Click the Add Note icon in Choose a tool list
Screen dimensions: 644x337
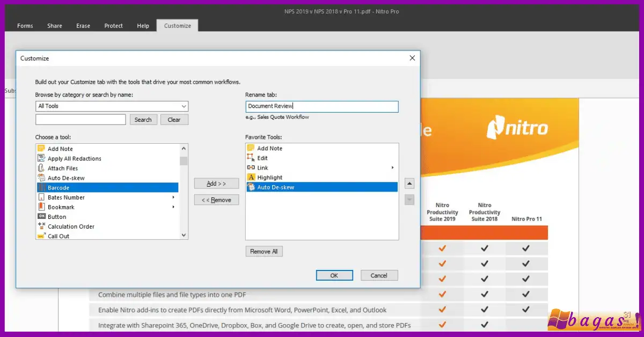pos(41,149)
